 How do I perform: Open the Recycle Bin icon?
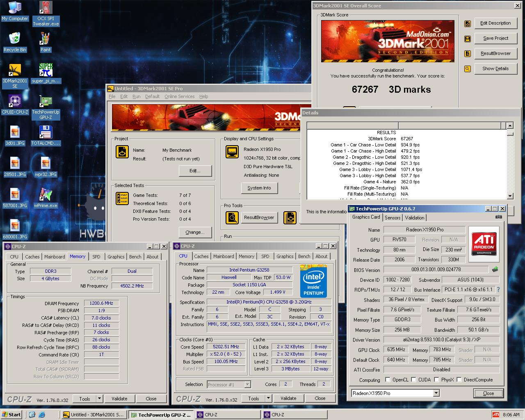tap(15, 42)
